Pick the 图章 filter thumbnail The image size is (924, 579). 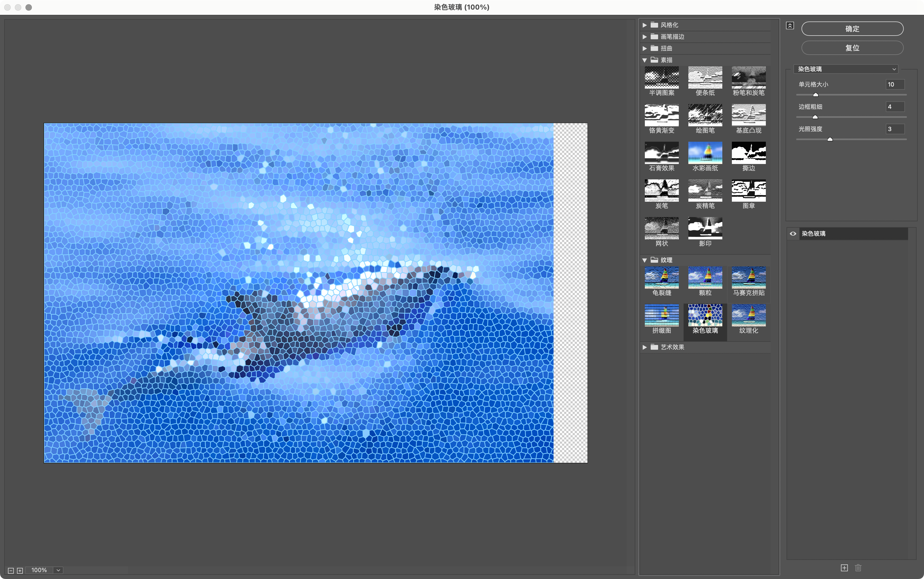[x=749, y=190]
